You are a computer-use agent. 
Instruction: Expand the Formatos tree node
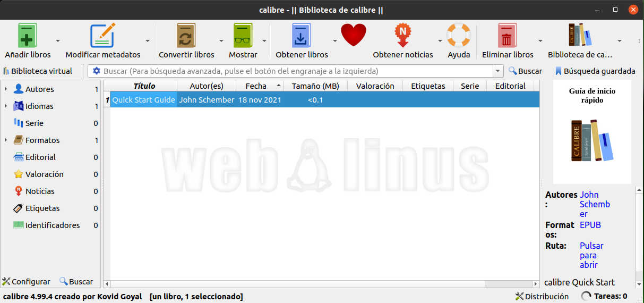pos(6,140)
